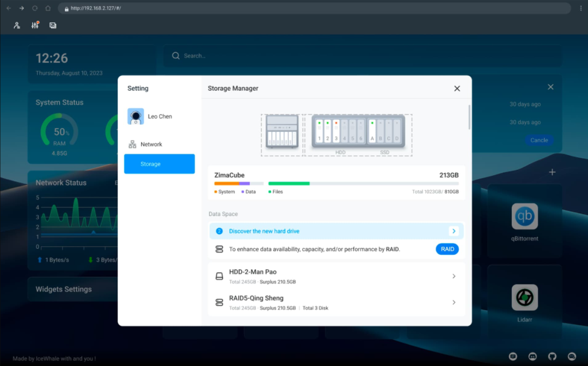Expand the RAID5-Qing Sheng details
This screenshot has height=366, width=588.
[454, 302]
